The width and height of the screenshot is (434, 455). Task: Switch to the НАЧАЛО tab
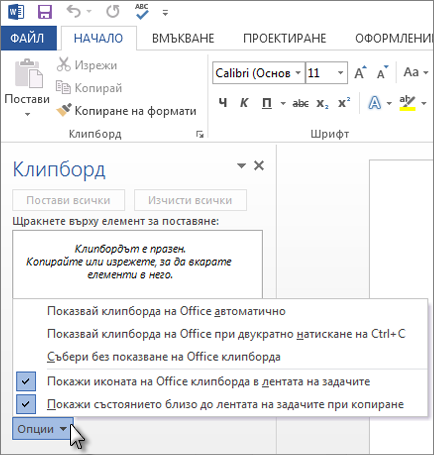point(98,38)
